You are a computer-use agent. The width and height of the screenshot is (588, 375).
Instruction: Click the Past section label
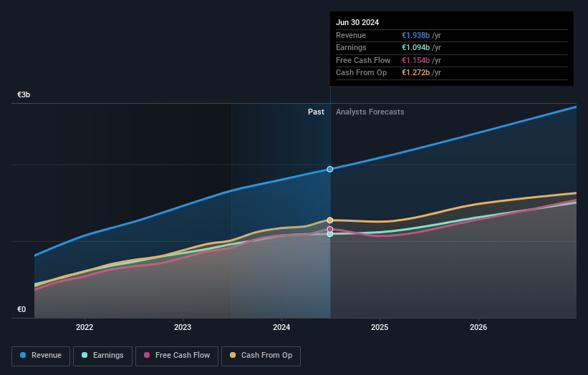pos(316,112)
